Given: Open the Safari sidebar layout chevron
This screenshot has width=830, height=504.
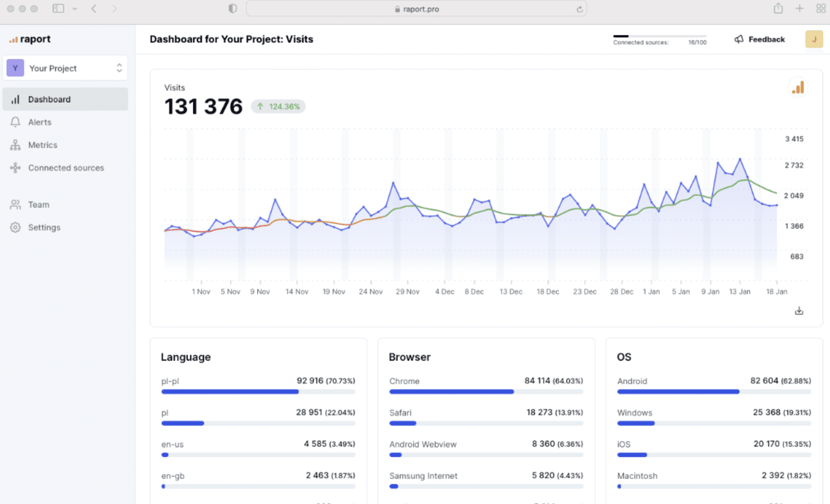Looking at the screenshot, I should [75, 9].
